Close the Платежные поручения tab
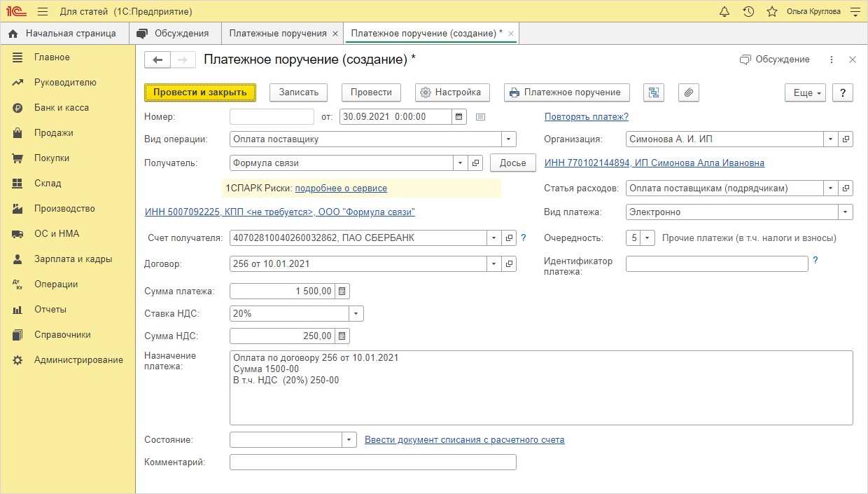 click(x=335, y=33)
